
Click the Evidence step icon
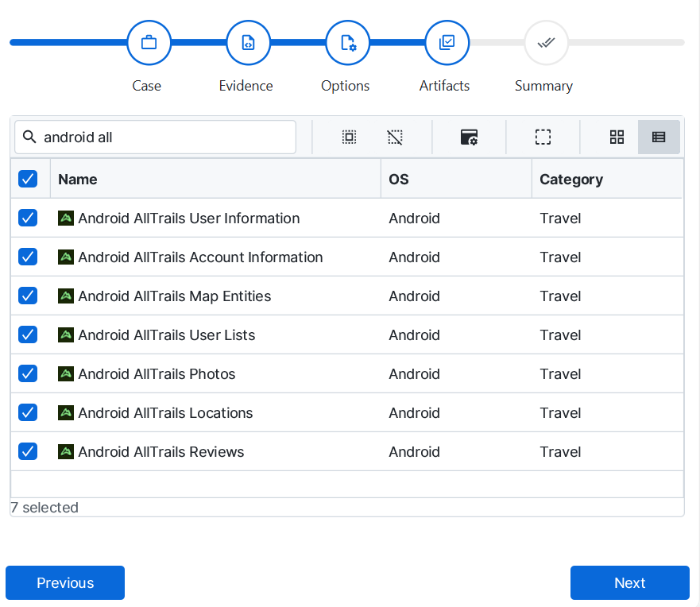(x=248, y=43)
